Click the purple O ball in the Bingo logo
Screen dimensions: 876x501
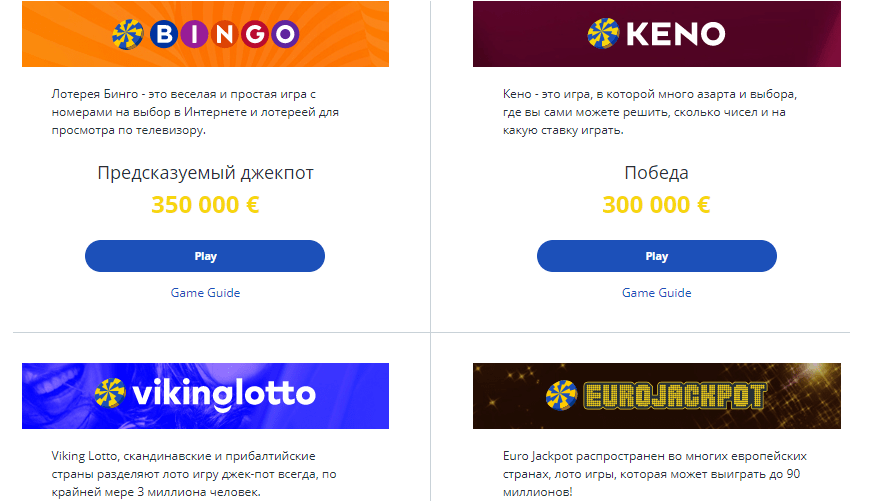[285, 34]
